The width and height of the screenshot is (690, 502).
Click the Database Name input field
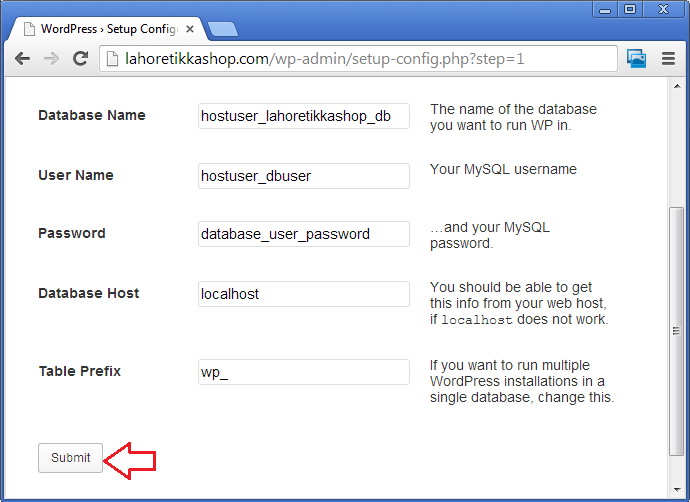click(304, 116)
